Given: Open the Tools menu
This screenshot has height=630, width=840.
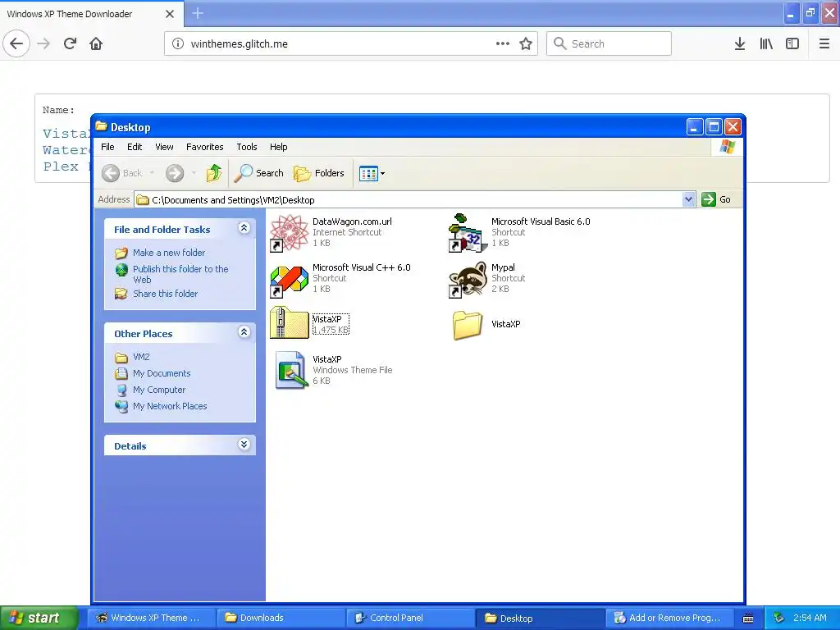Looking at the screenshot, I should (247, 147).
